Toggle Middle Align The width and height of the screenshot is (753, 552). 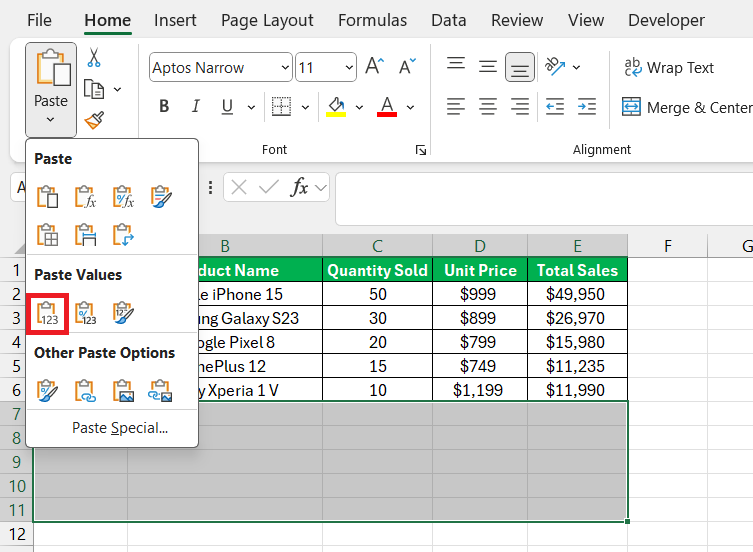point(487,67)
